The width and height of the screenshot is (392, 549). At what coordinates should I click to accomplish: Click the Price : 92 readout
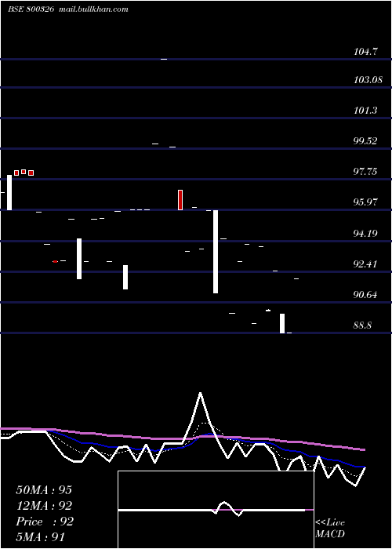[x=45, y=522]
